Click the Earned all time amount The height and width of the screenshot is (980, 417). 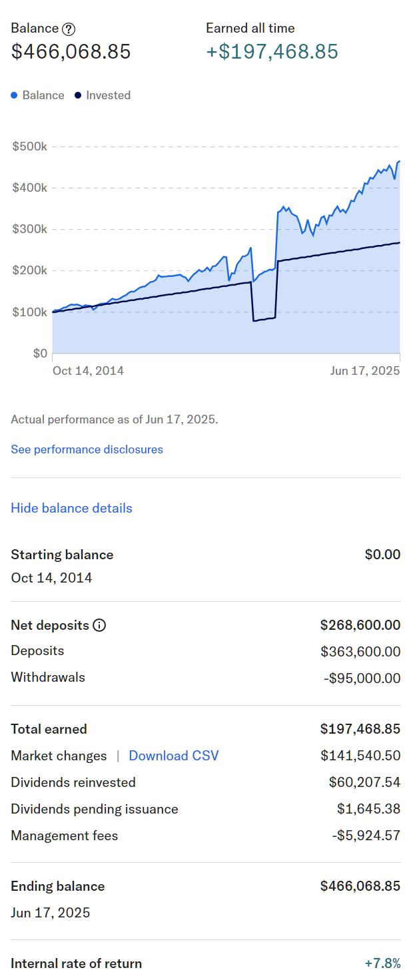(272, 51)
